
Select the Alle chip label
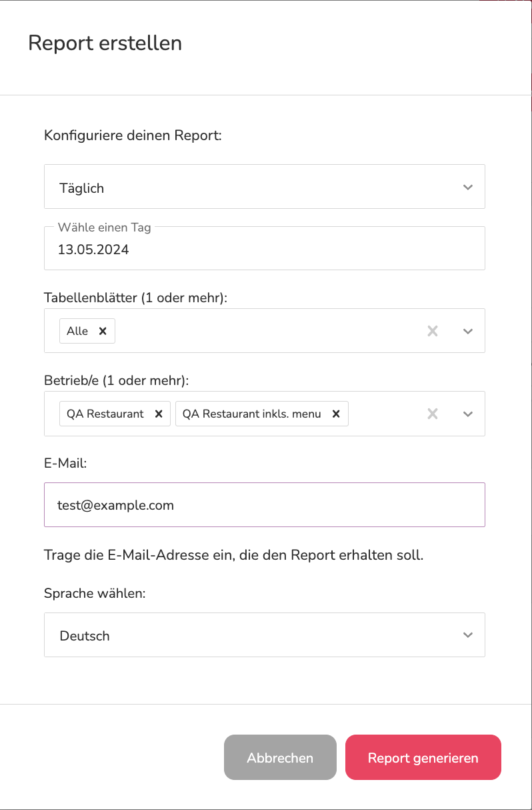[77, 331]
